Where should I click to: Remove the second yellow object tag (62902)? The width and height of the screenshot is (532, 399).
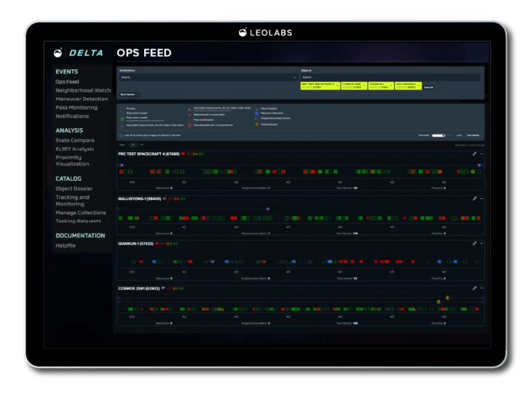point(364,85)
